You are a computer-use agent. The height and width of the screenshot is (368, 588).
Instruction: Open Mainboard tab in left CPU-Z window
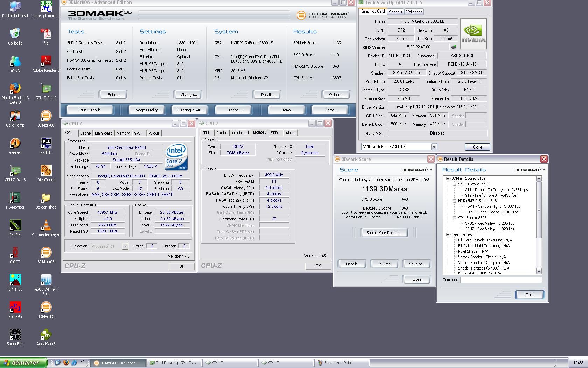tap(104, 133)
